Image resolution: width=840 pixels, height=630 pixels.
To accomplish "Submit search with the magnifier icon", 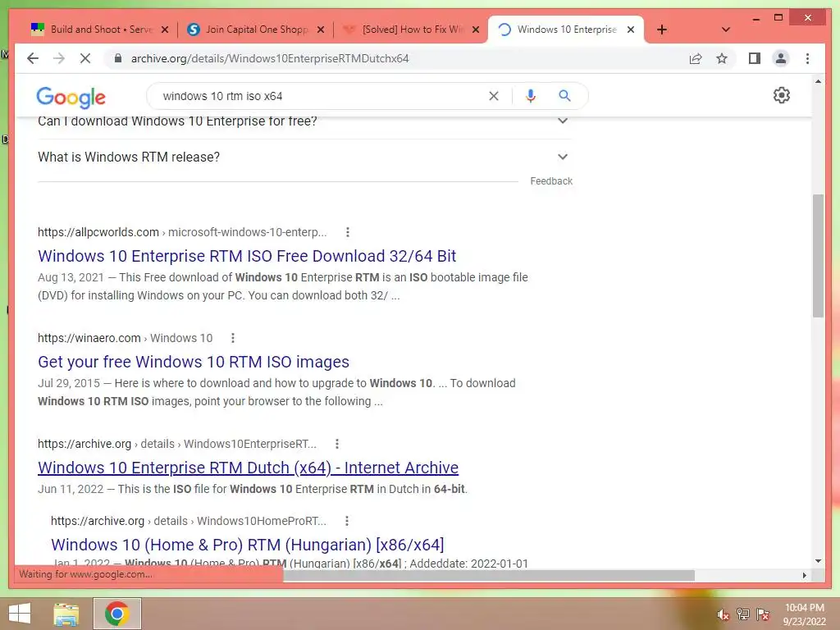I will click(x=564, y=96).
